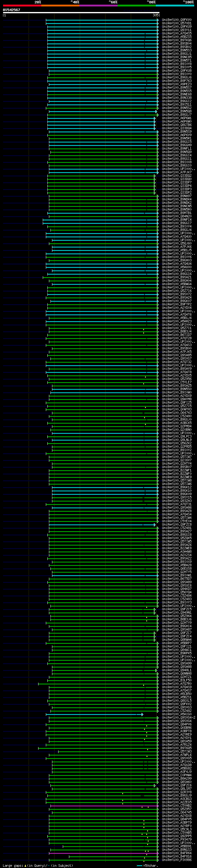
Task: Select the UniRef100_Q9FKU9 label
Action: (x=177, y=26)
